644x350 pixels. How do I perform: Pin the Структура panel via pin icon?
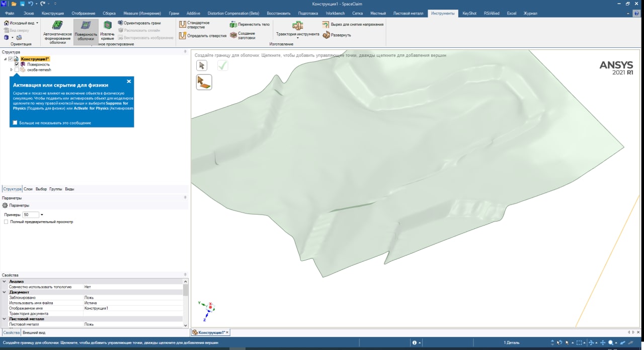[x=185, y=52]
